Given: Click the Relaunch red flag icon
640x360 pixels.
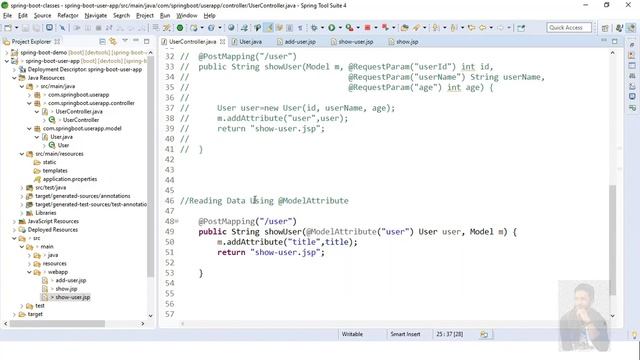Looking at the screenshot, I should [x=385, y=28].
